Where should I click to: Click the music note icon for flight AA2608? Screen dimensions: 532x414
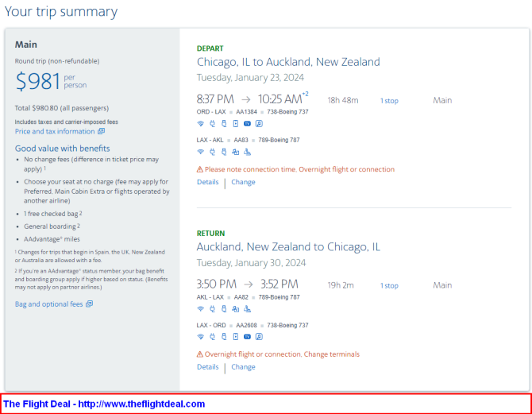(259, 337)
